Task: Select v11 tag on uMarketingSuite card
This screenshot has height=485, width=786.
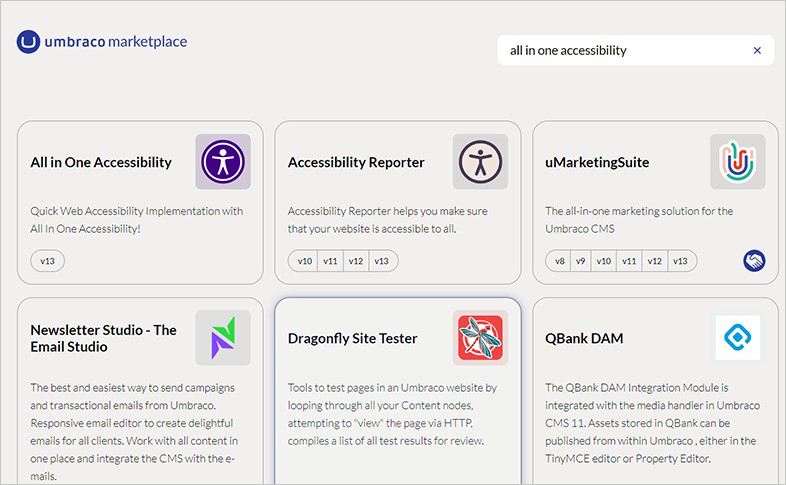Action: (629, 261)
